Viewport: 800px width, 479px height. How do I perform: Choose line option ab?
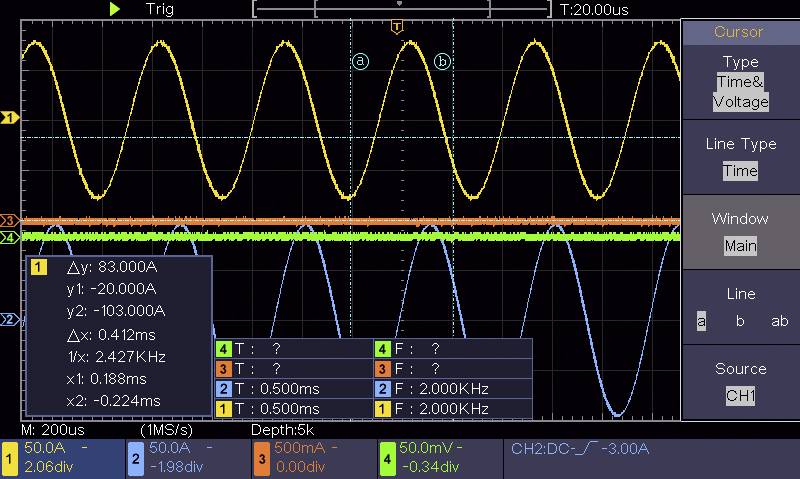click(x=779, y=321)
